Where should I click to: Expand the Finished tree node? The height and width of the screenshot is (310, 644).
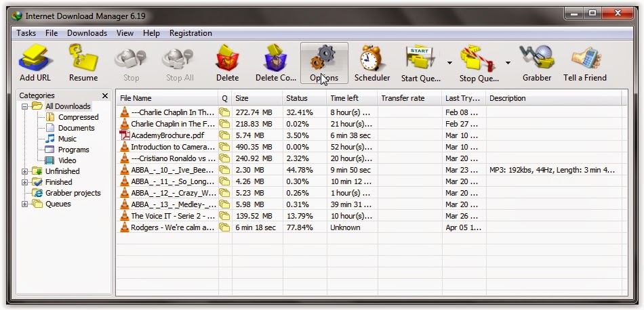click(x=24, y=182)
